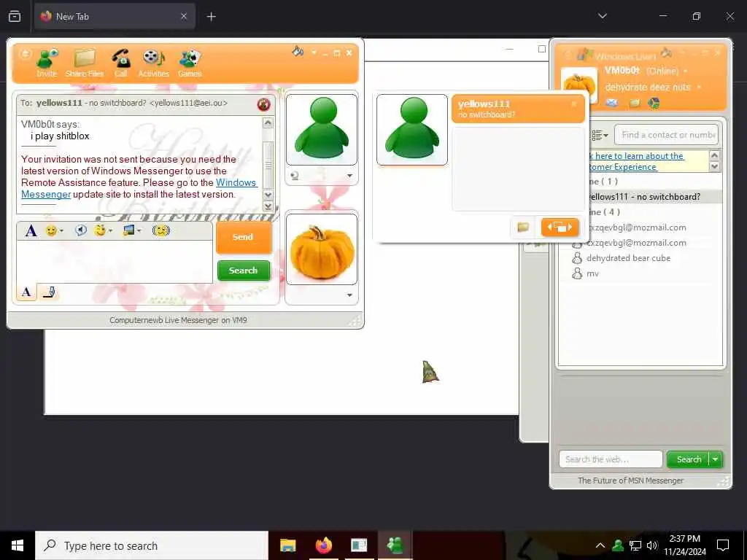Start a Call with the phone icon
This screenshot has width=747, height=560.
(121, 63)
